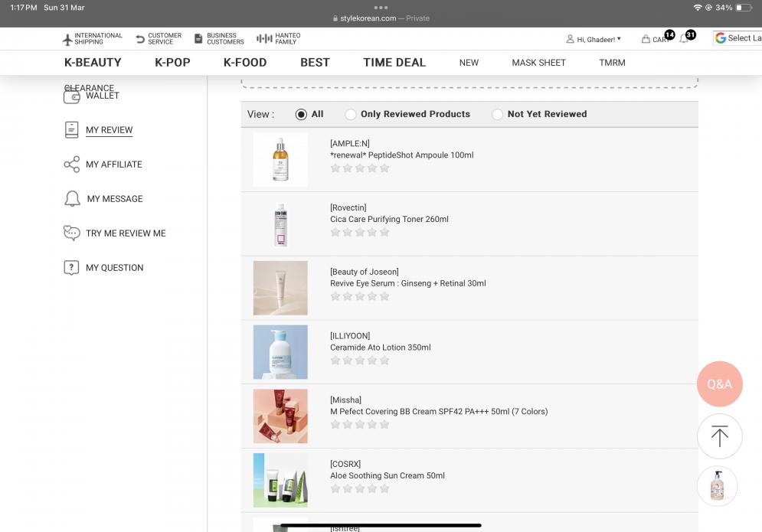Rate the PeptideShot Ampoule five stars
This screenshot has height=532, width=762.
(x=384, y=168)
